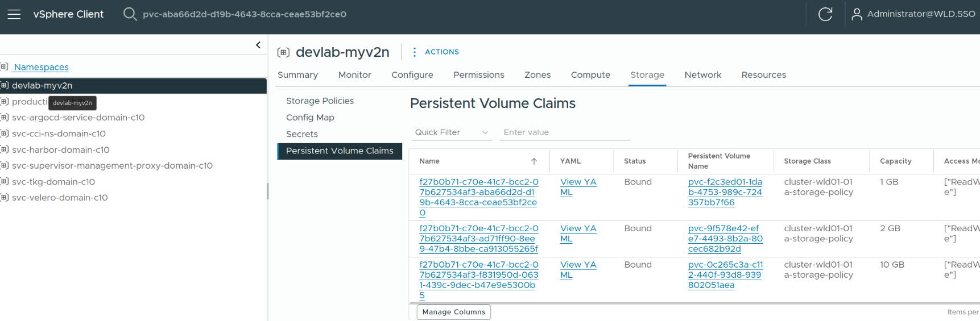The height and width of the screenshot is (321, 980).
Task: Click the Administrator user account icon
Action: coord(856,14)
